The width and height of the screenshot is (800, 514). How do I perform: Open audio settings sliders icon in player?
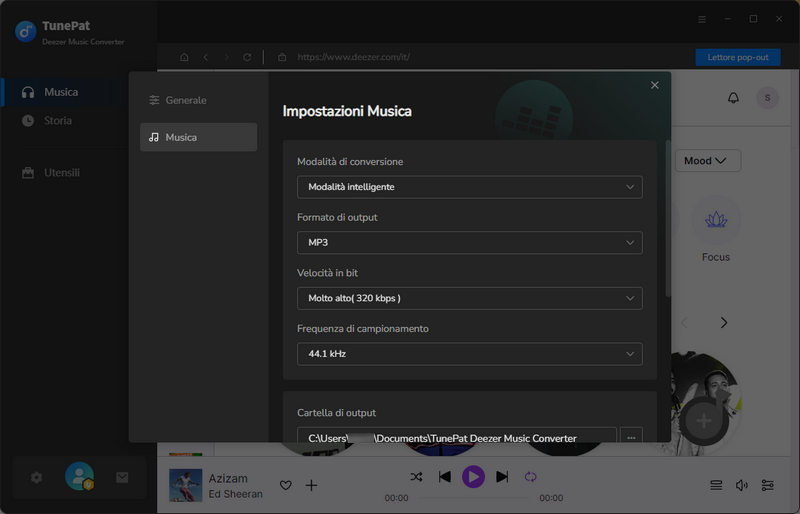(x=767, y=485)
